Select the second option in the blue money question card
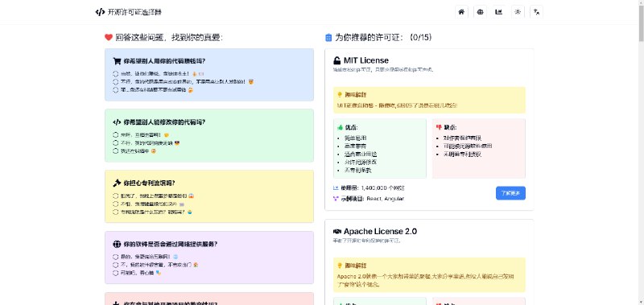644x305 pixels. (115, 82)
